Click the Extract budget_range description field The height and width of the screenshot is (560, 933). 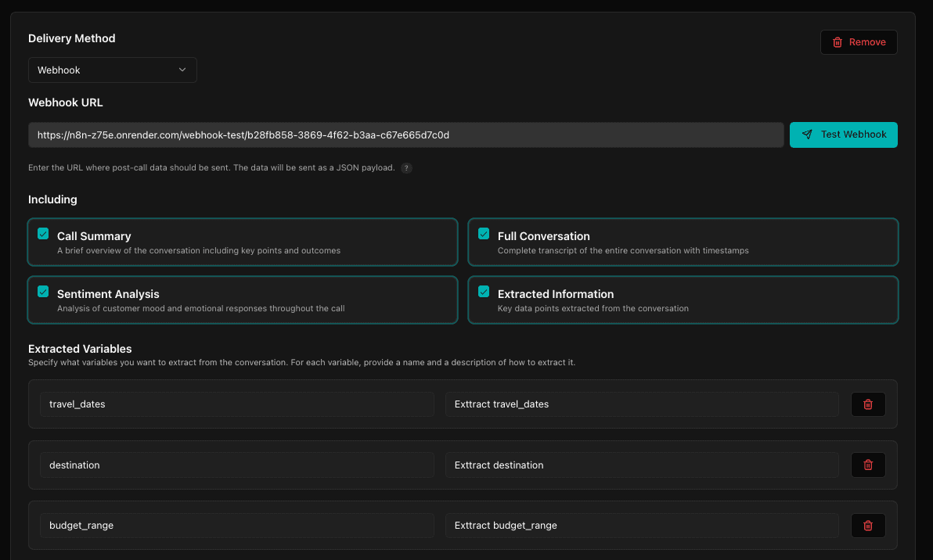pos(642,525)
